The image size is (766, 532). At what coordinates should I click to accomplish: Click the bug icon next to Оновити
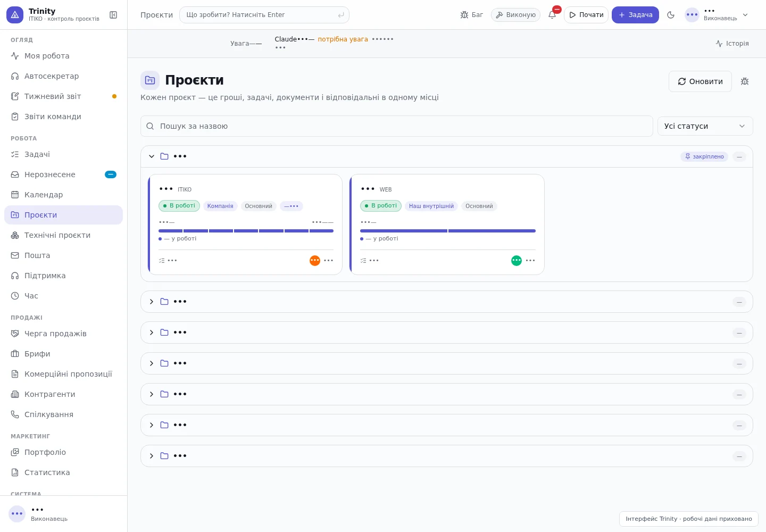(x=745, y=81)
